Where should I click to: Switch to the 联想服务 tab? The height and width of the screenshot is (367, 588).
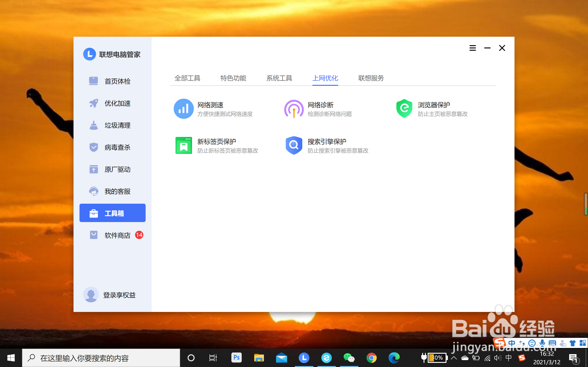click(x=371, y=78)
